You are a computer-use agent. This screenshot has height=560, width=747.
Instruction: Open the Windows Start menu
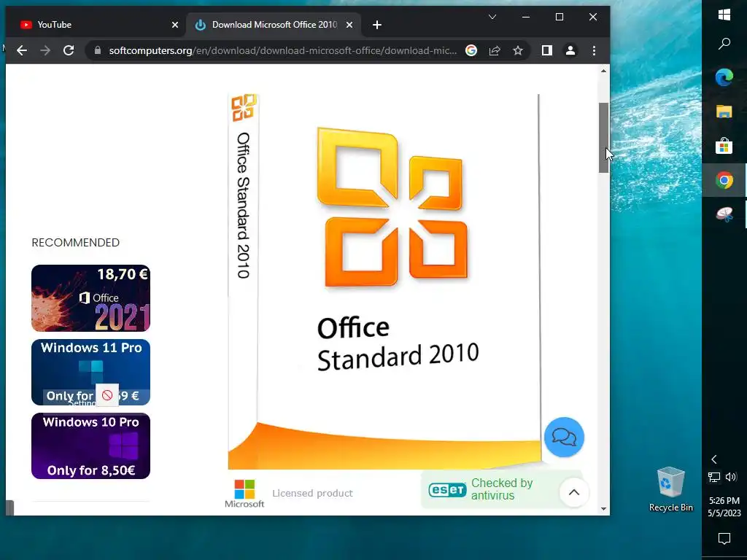[x=724, y=15]
